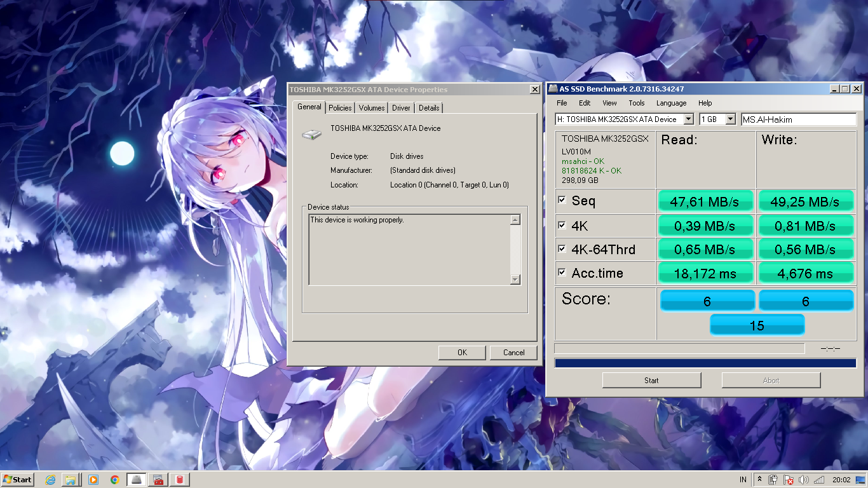Click the dark blue total progress bar
Screen dimensions: 868x488
[705, 363]
